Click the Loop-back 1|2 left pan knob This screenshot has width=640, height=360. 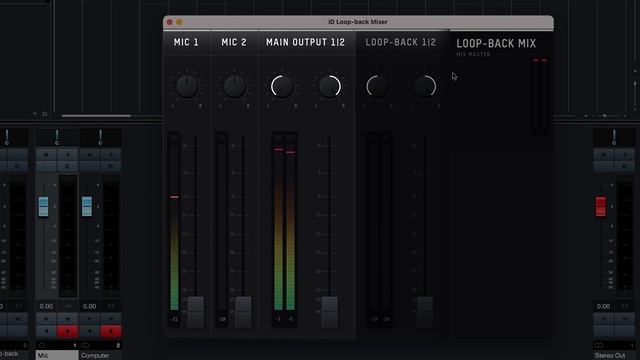coord(378,86)
